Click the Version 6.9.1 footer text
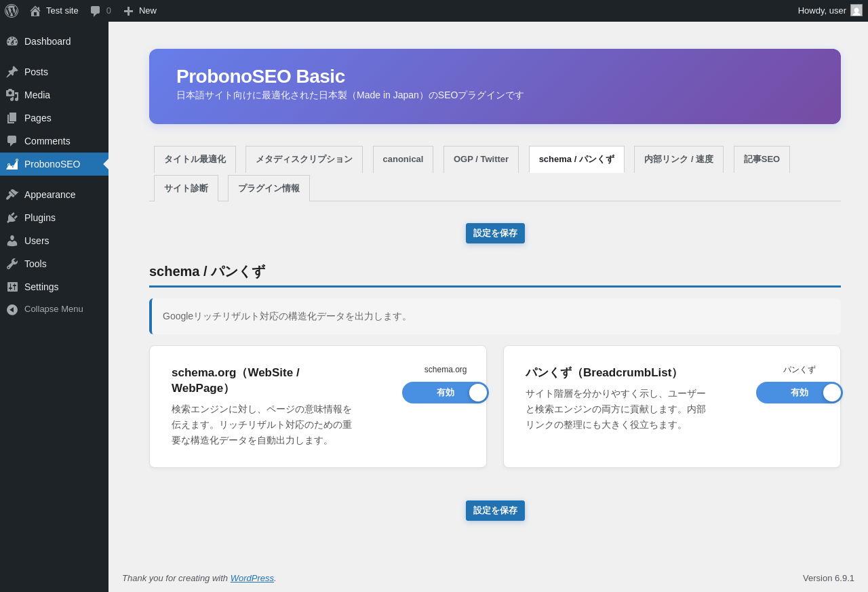Viewport: 868px width, 592px height. (829, 578)
